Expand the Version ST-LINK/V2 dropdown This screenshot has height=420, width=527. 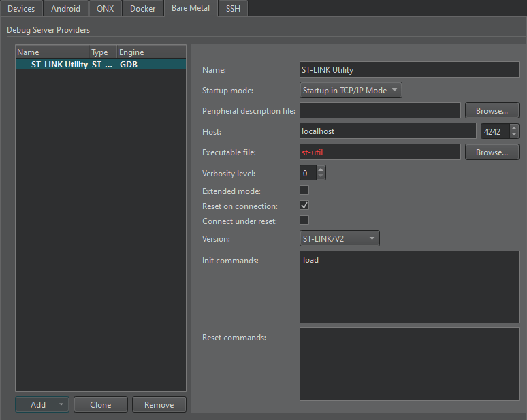339,238
